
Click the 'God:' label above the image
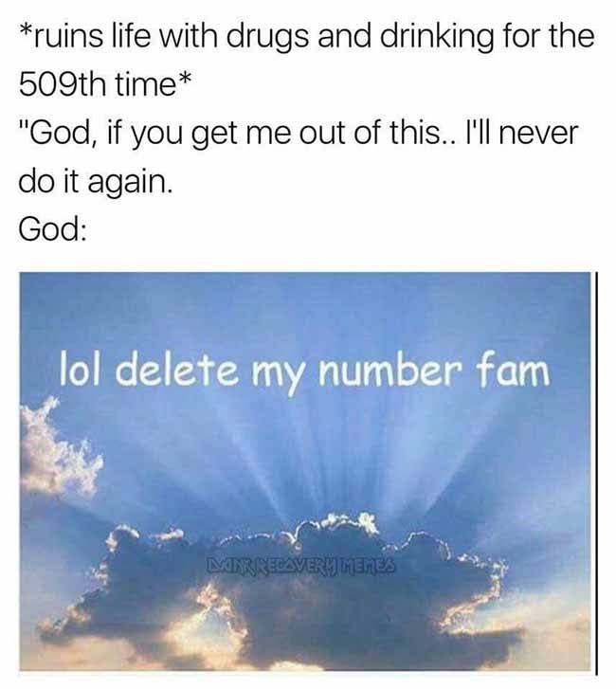[52, 229]
